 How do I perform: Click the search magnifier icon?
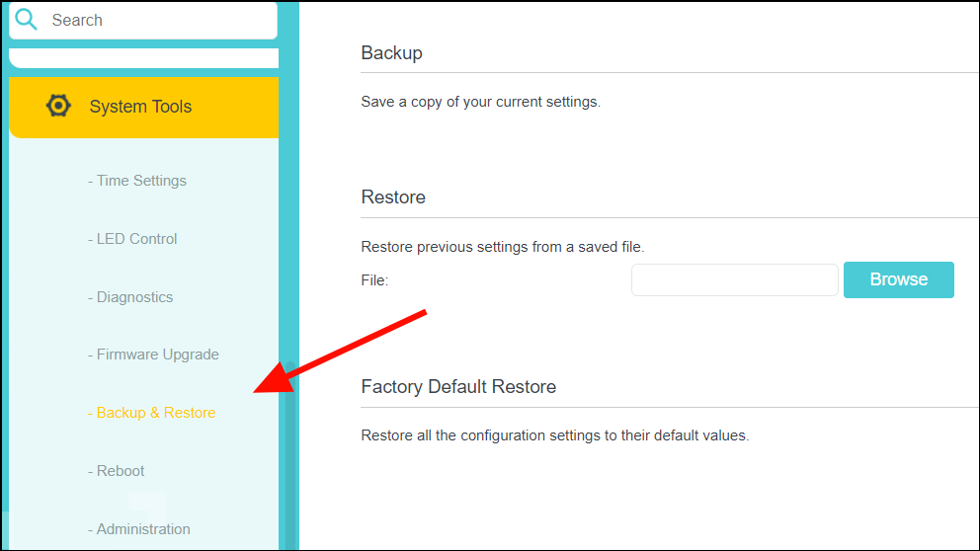[27, 20]
